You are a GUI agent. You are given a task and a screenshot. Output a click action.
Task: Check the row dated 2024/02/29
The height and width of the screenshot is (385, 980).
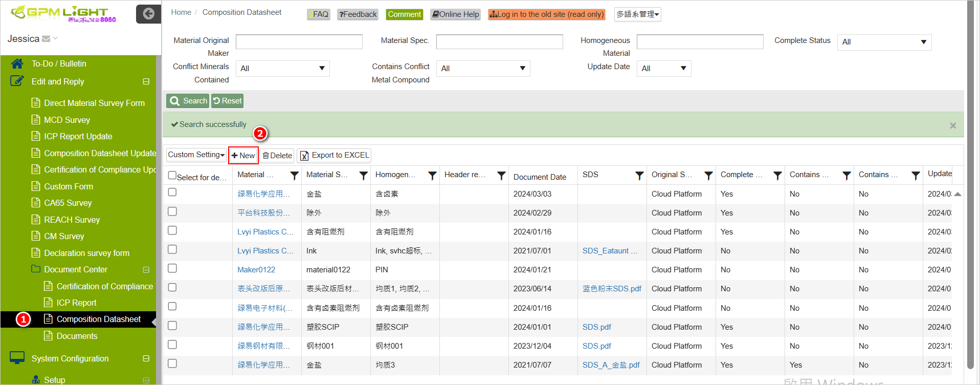pos(172,211)
